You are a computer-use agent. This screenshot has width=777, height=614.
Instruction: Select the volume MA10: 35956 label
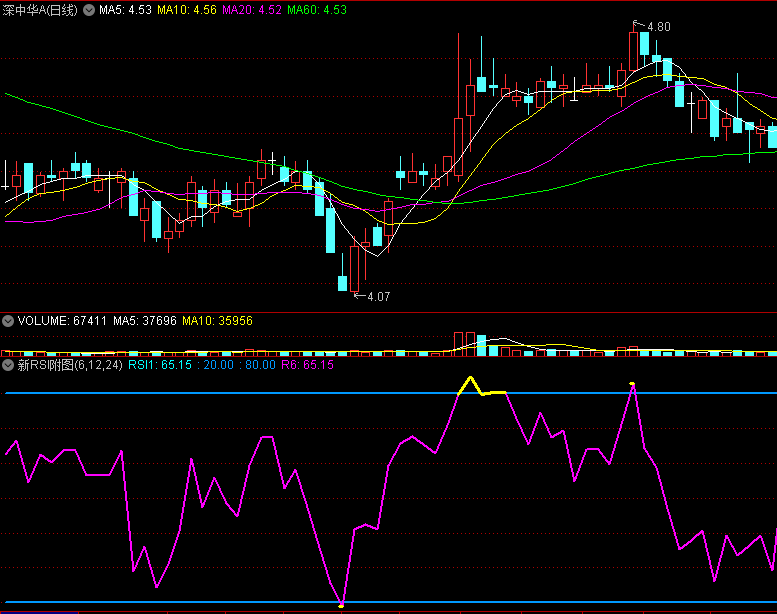218,321
